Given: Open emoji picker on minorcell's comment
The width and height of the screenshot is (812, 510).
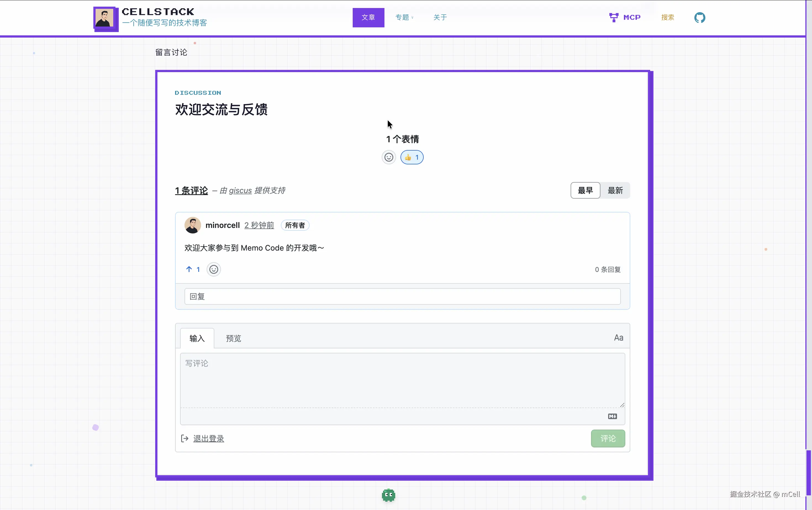Looking at the screenshot, I should click(x=213, y=269).
